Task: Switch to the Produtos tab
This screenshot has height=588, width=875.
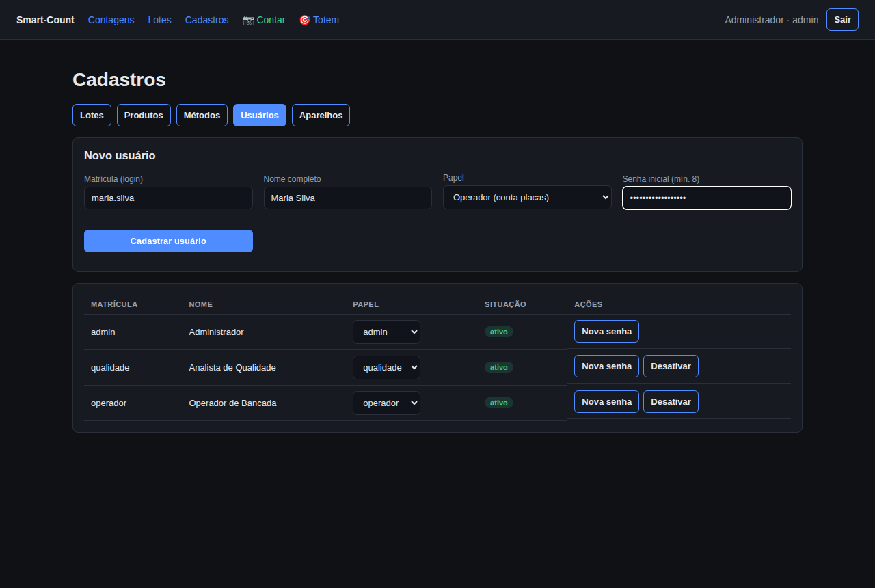Action: click(x=144, y=115)
